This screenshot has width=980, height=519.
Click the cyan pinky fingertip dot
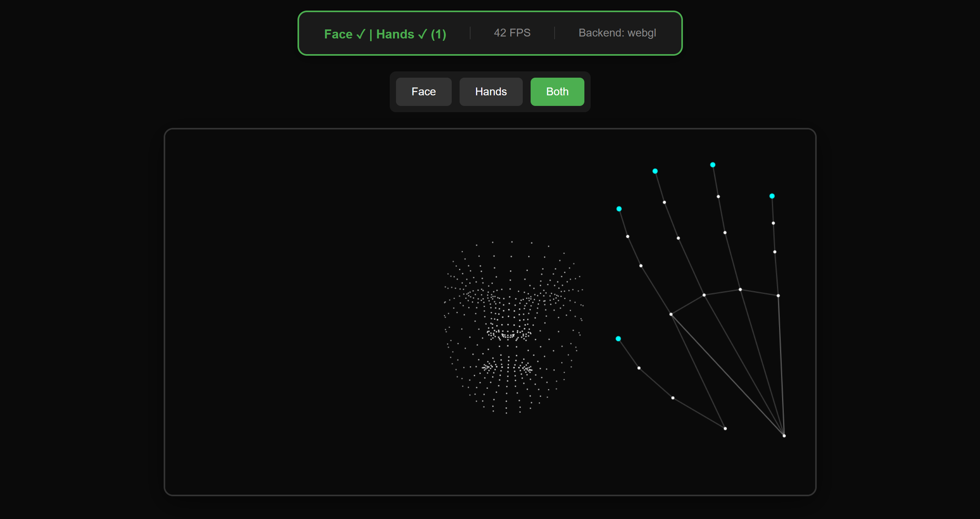coord(772,196)
